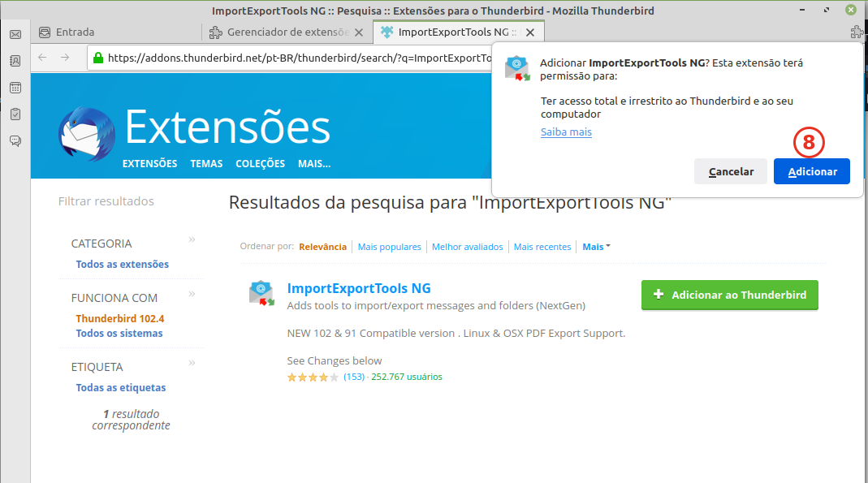Screen dimensions: 868x483
Task: Close the Thunderbird window
Action: [x=851, y=10]
